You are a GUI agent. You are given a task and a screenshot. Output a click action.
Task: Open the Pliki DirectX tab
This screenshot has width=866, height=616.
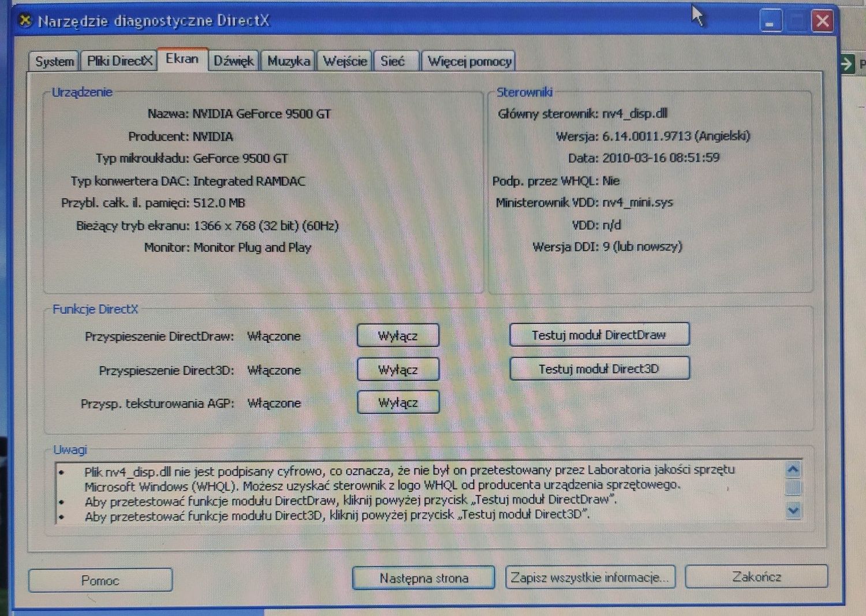coord(120,61)
